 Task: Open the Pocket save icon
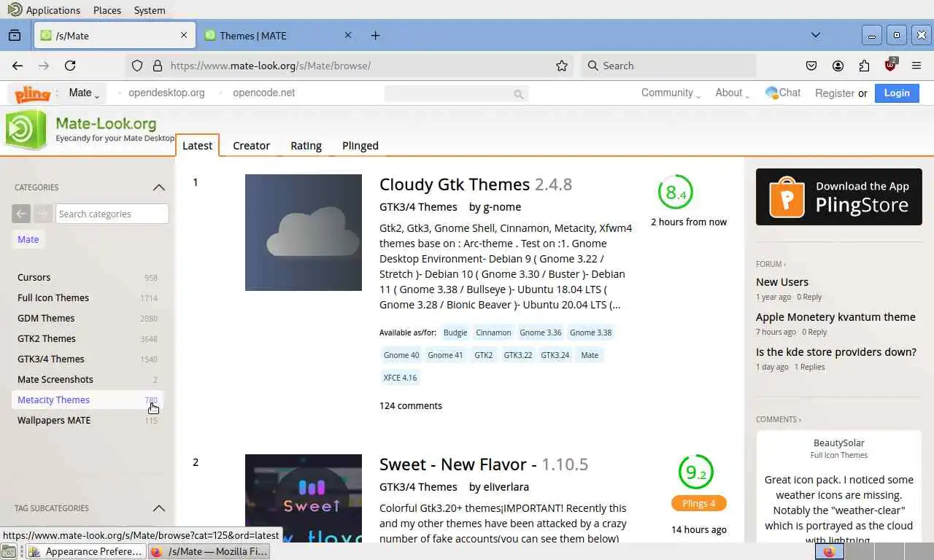[x=811, y=66]
